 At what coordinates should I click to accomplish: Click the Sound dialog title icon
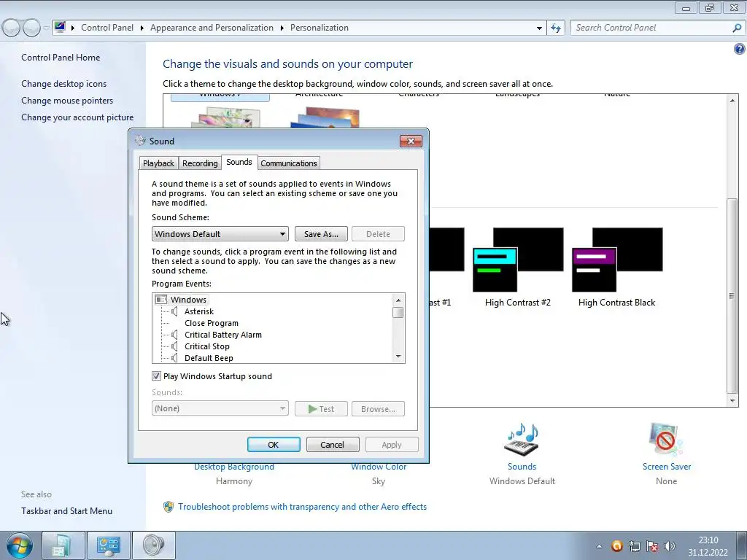(140, 141)
